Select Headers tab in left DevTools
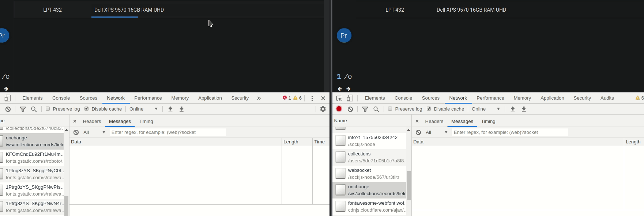The height and width of the screenshot is (216, 644). [x=92, y=121]
